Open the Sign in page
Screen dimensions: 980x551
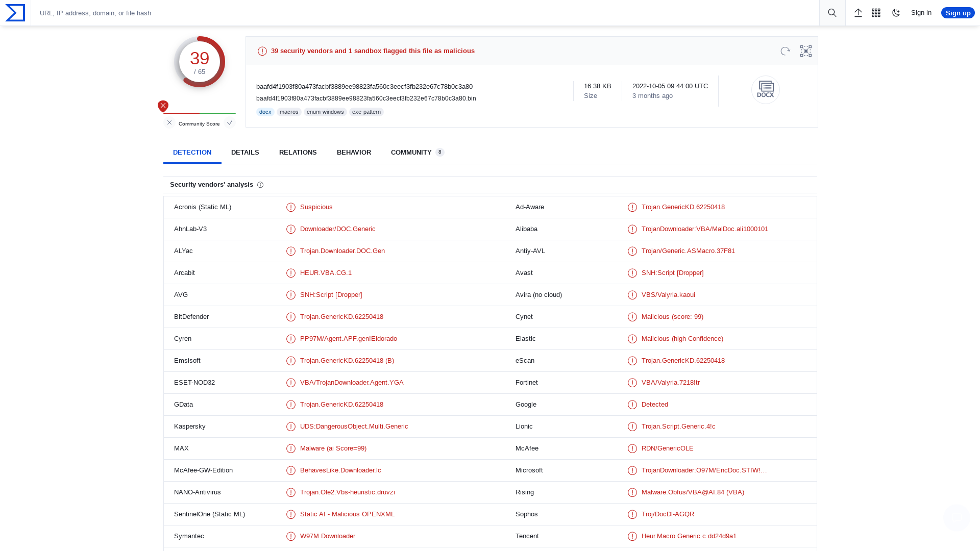click(x=921, y=13)
